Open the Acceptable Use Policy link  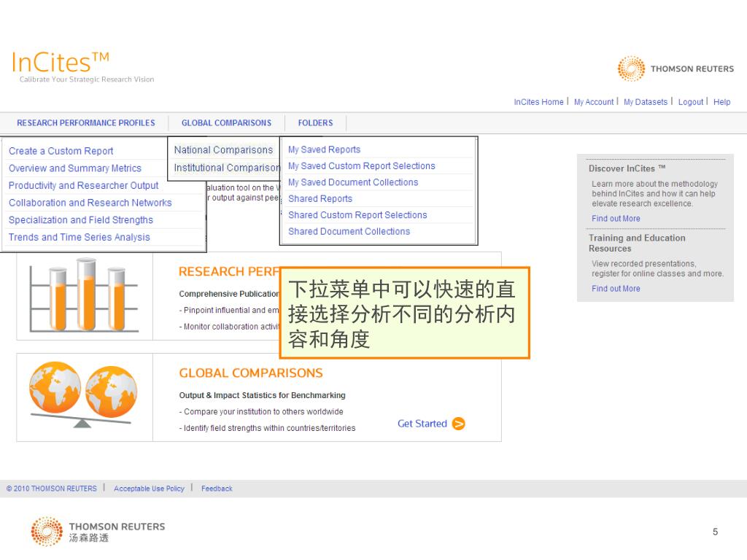149,489
